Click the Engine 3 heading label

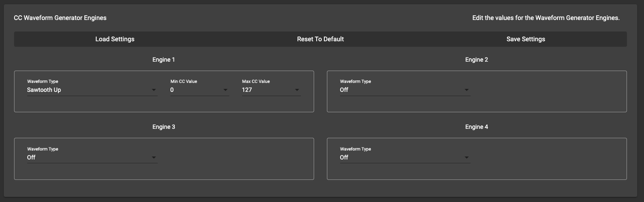tap(164, 127)
